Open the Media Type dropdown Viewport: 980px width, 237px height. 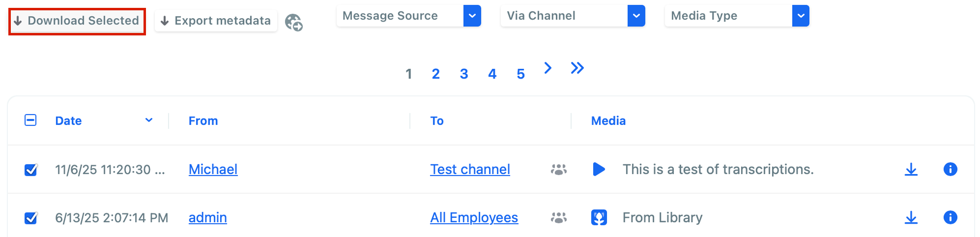(x=737, y=16)
